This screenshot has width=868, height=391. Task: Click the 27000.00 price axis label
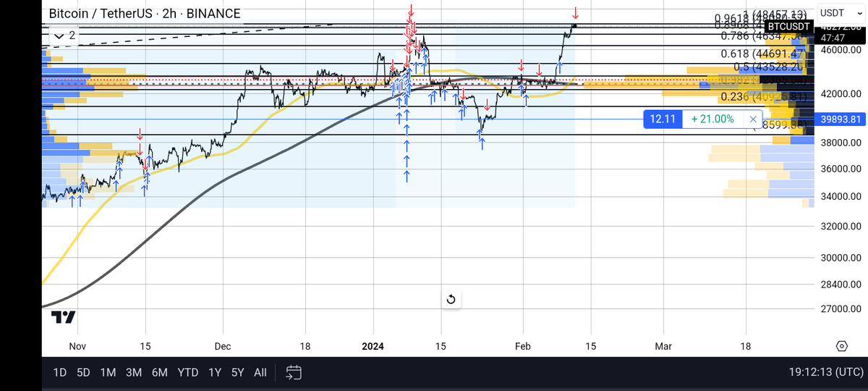[841, 308]
